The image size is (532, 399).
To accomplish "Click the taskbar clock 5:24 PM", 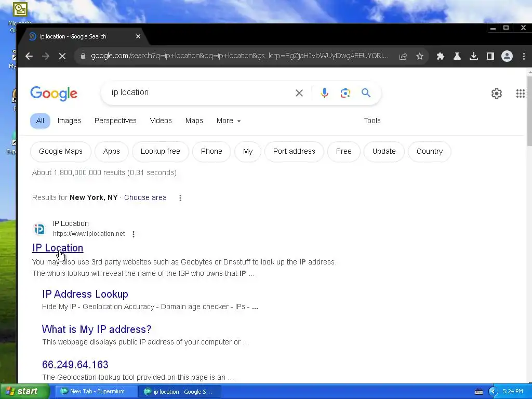I will point(512,392).
